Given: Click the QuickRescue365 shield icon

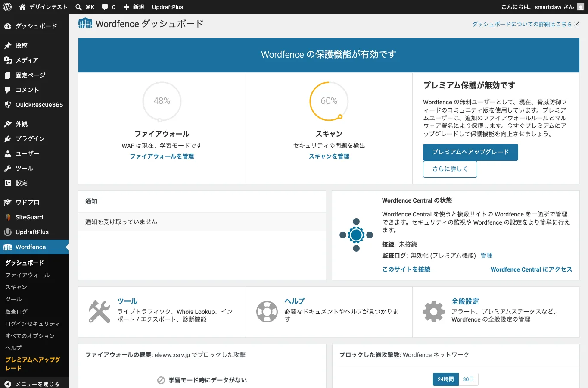Looking at the screenshot, I should click(x=8, y=105).
